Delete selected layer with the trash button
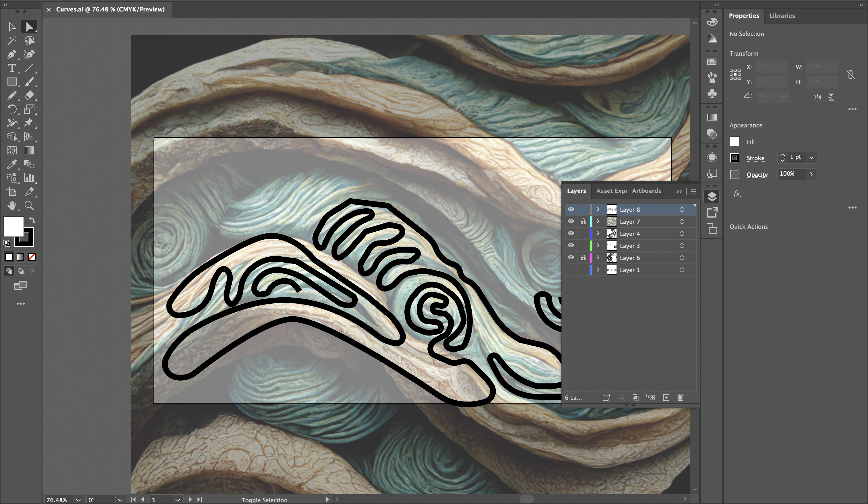The image size is (868, 504). click(681, 397)
